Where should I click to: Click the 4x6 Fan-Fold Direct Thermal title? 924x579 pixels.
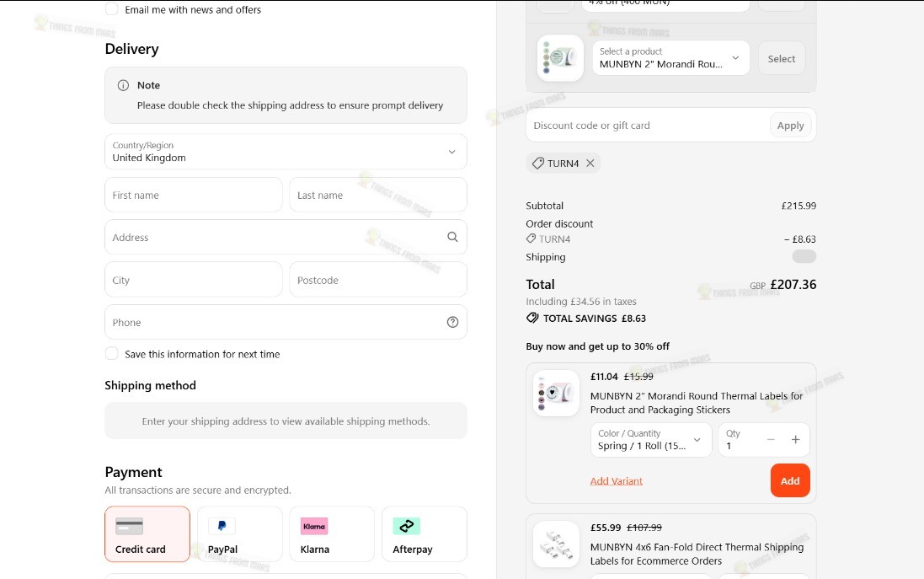[697, 554]
